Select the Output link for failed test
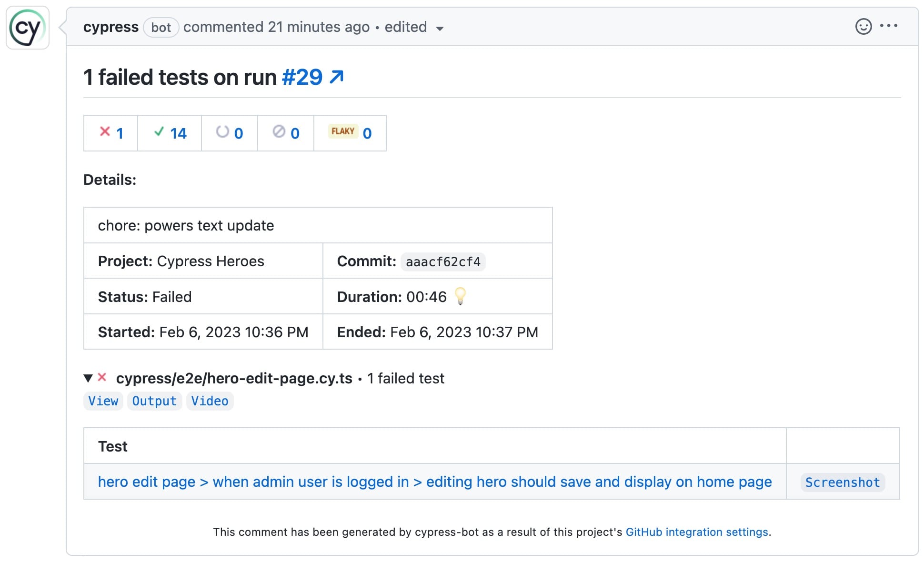 click(154, 401)
